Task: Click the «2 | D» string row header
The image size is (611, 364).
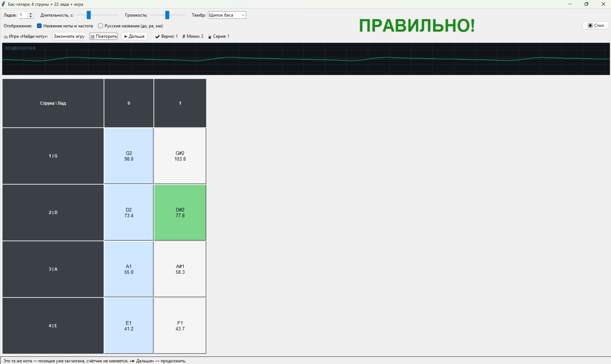Action: tap(53, 213)
